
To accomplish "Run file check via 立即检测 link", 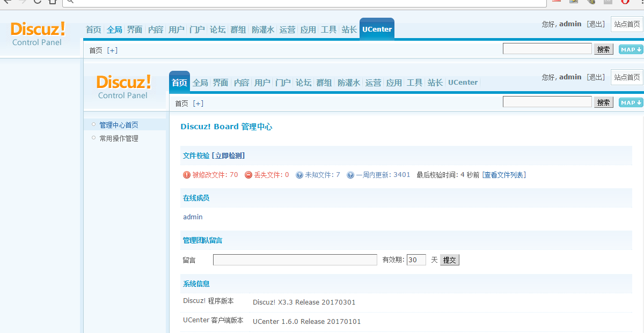I will (229, 156).
